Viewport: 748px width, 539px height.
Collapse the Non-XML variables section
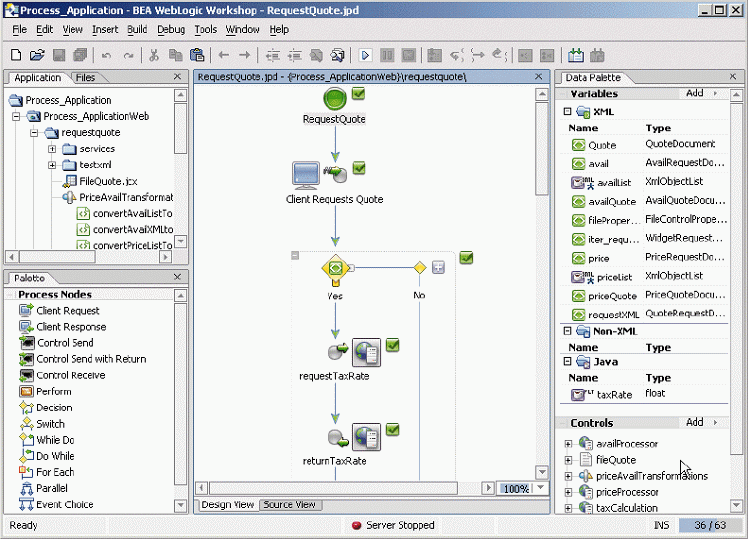pos(567,331)
